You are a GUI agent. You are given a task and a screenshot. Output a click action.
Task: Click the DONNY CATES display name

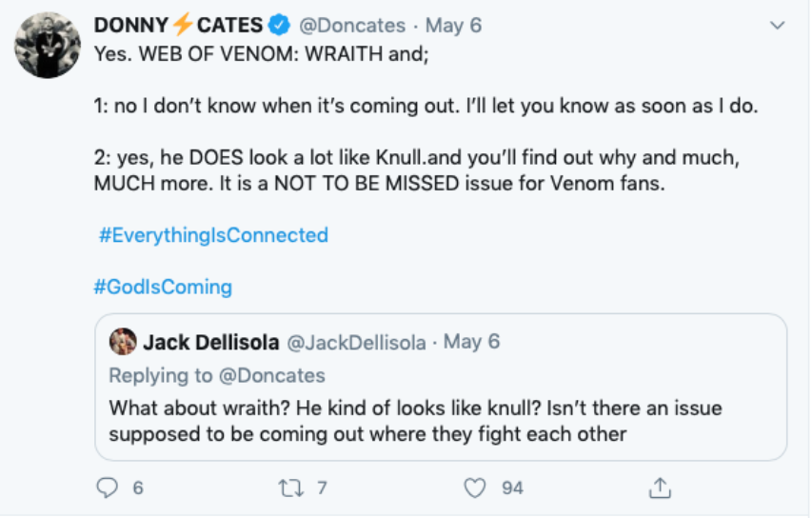[x=178, y=26]
